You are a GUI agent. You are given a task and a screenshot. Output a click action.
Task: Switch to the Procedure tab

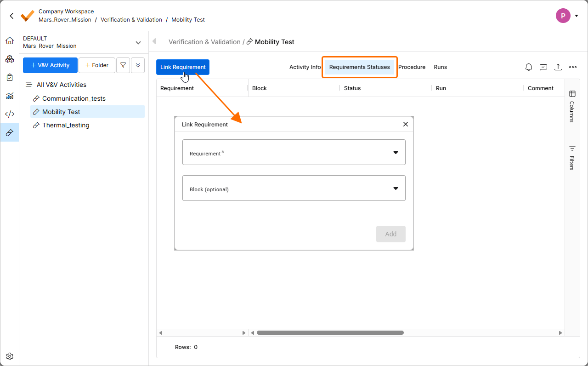coord(412,67)
